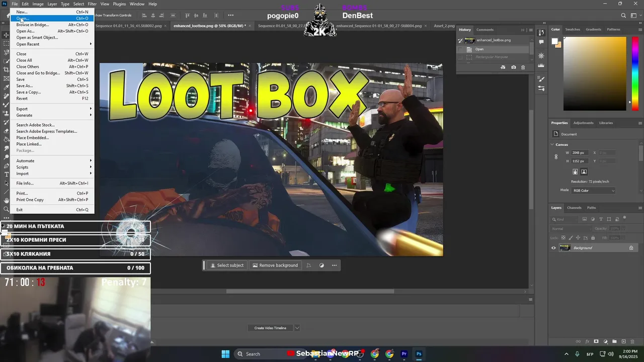The height and width of the screenshot is (362, 644).
Task: Click the Create Video Timeline button
Action: (x=270, y=328)
